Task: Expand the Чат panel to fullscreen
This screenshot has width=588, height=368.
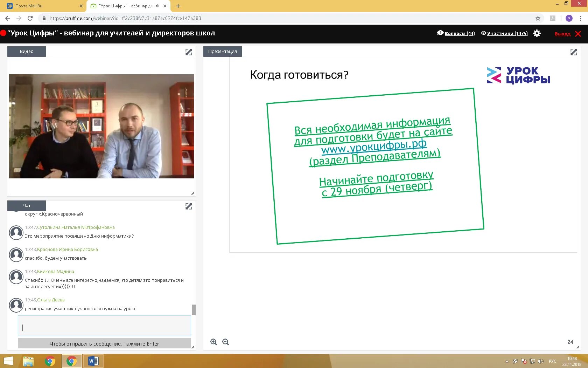Action: [189, 206]
